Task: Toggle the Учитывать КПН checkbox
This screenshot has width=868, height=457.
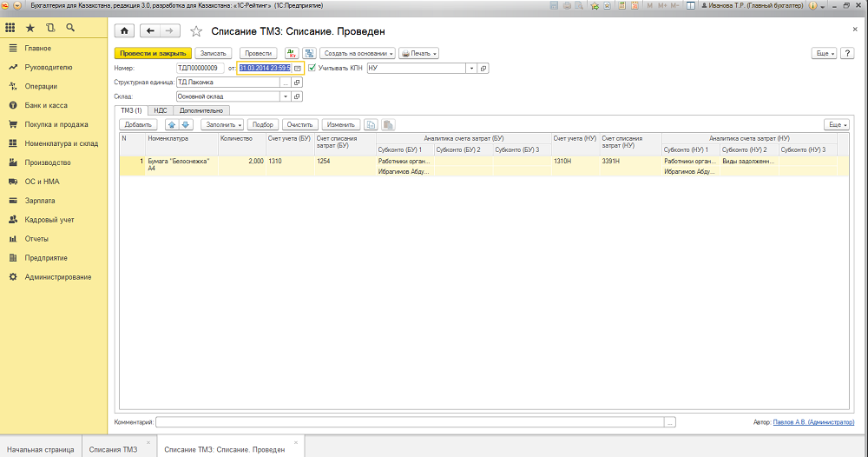Action: click(312, 68)
